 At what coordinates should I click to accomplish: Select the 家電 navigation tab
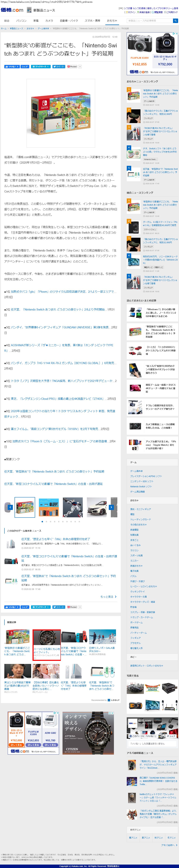pyautogui.click(x=36, y=21)
